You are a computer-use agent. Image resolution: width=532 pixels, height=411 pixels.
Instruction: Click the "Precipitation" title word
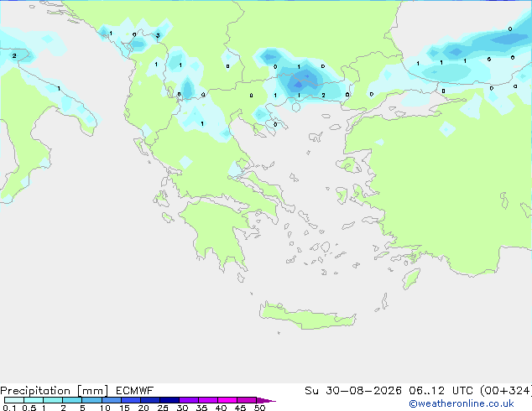pyautogui.click(x=35, y=391)
